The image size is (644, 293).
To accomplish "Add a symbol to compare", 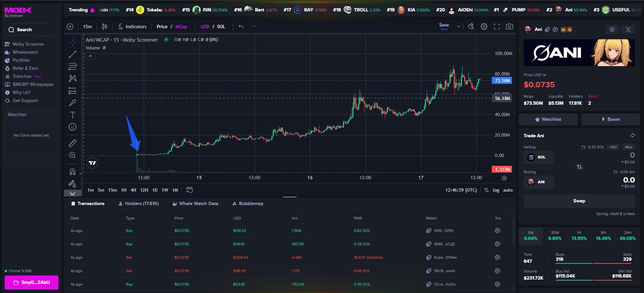I will point(70,26).
